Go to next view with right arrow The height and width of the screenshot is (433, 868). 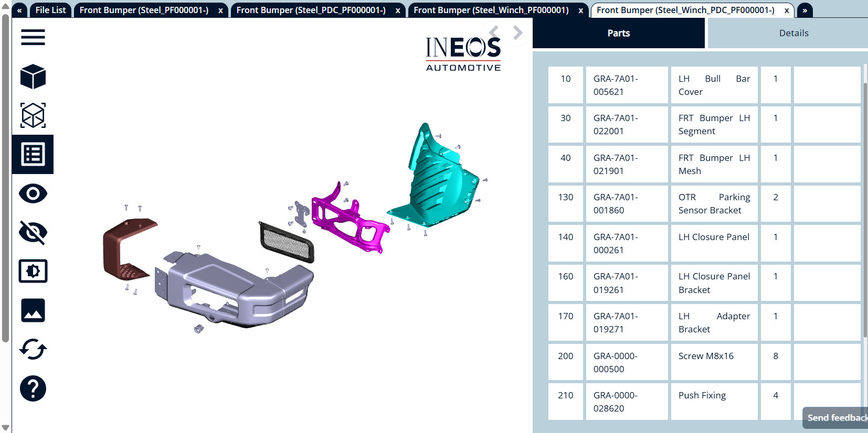tap(518, 33)
